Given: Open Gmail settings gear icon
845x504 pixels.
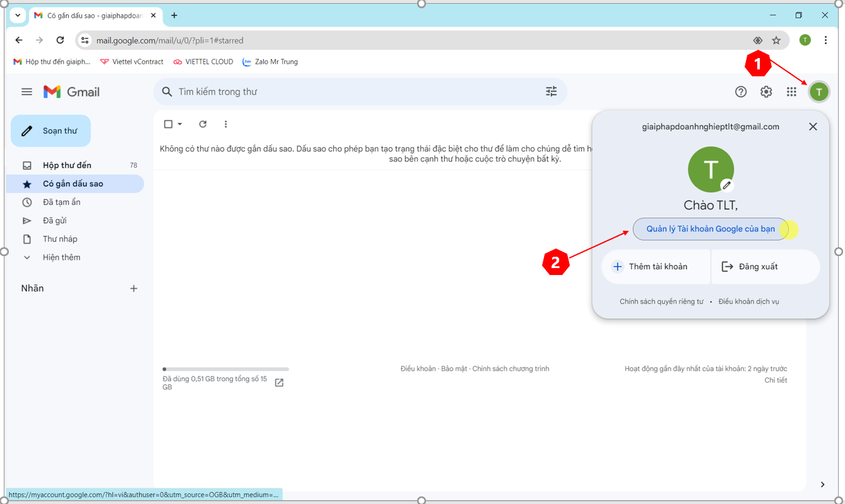Looking at the screenshot, I should click(765, 92).
